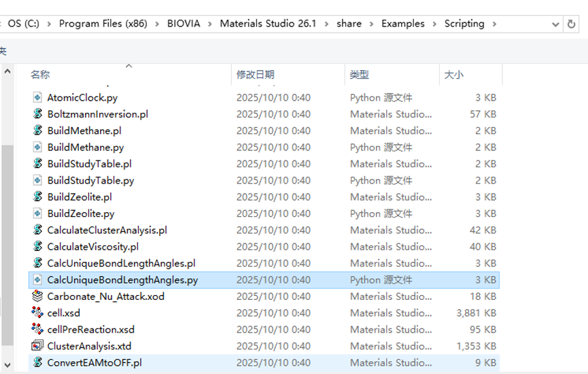588x374 pixels.
Task: Go to OS (C:) in the address bar
Action: point(23,24)
